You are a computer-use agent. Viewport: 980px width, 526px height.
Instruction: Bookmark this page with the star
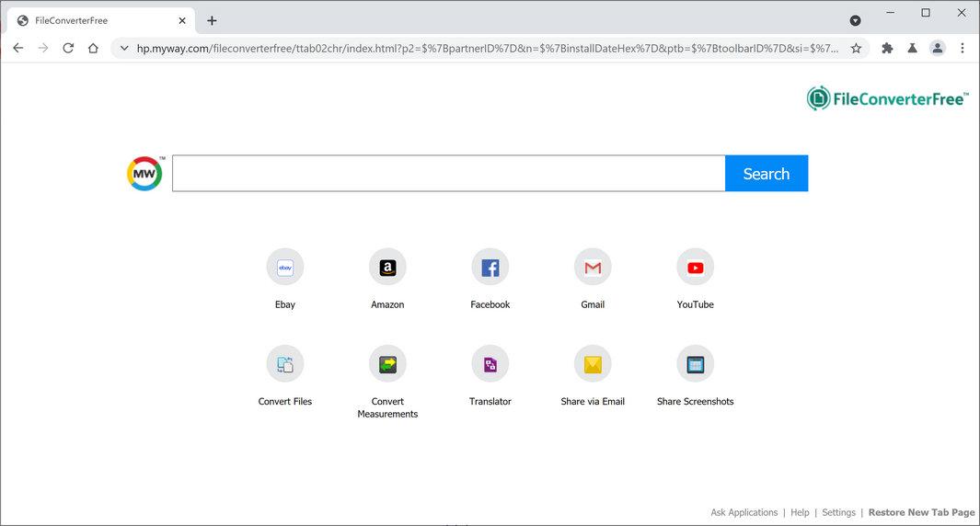pyautogui.click(x=857, y=48)
